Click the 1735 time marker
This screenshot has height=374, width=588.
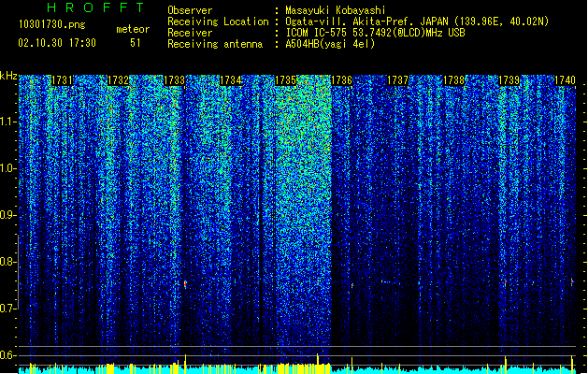tap(286, 80)
